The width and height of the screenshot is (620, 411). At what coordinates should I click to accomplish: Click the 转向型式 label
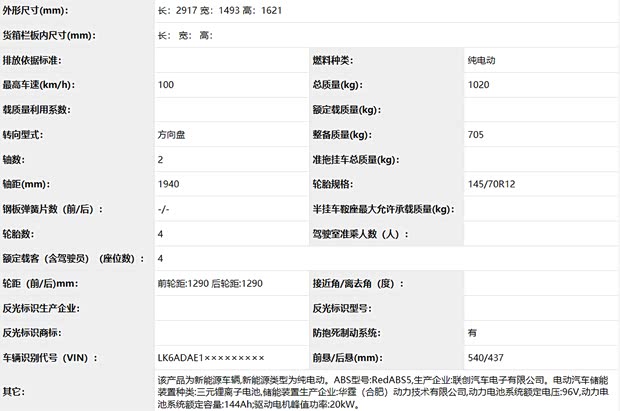pos(23,135)
